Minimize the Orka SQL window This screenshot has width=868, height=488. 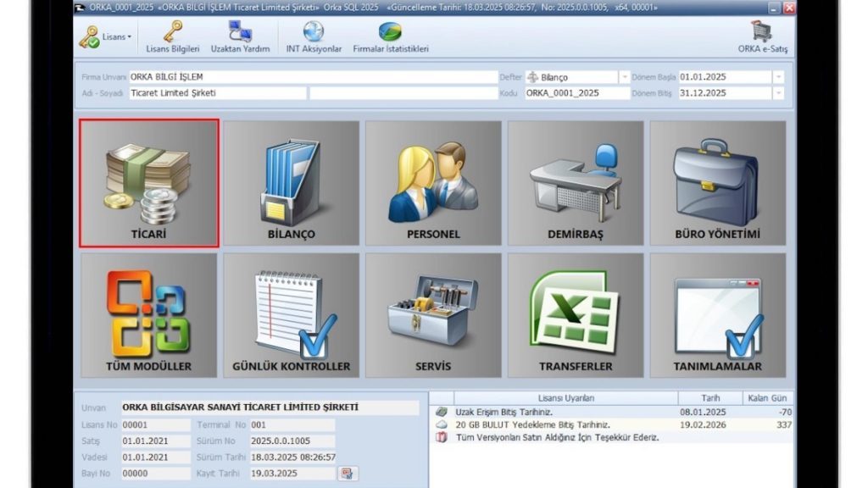(774, 7)
